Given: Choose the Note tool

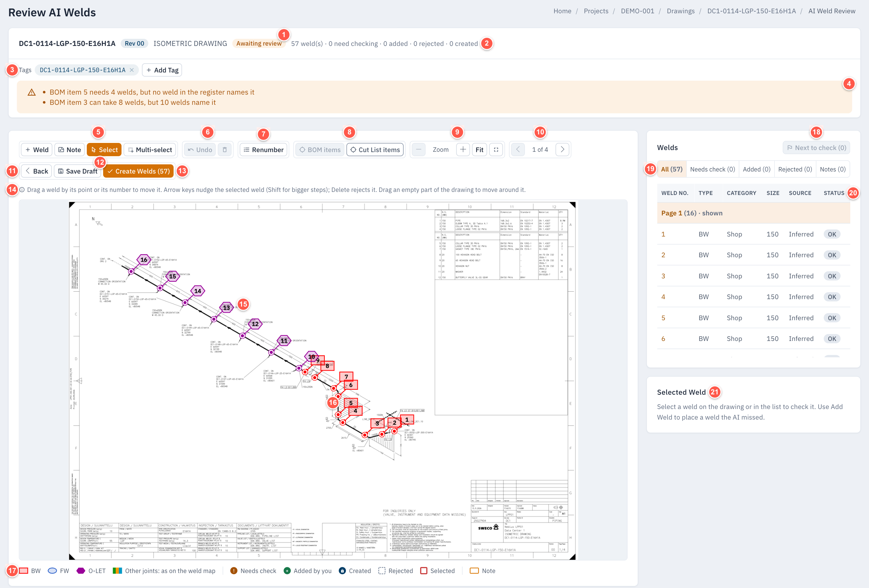Looking at the screenshot, I should [69, 149].
